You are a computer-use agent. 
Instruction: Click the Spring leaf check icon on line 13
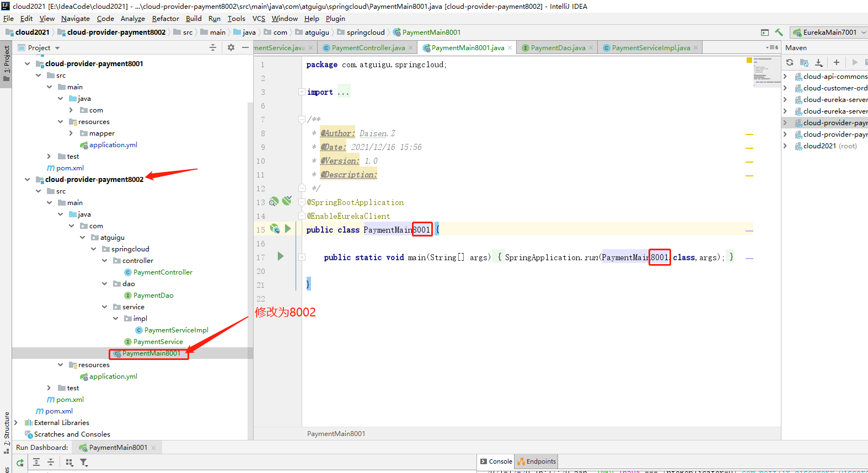287,201
